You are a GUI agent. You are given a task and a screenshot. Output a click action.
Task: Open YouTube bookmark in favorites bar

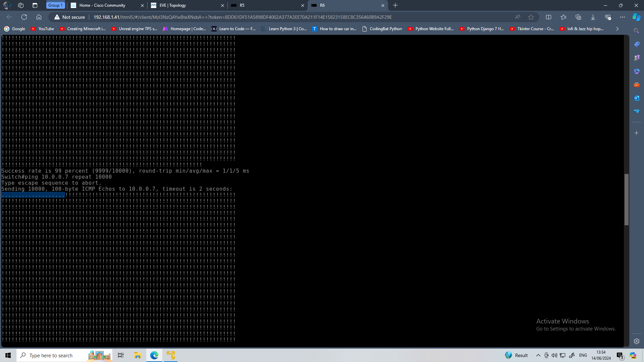42,29
